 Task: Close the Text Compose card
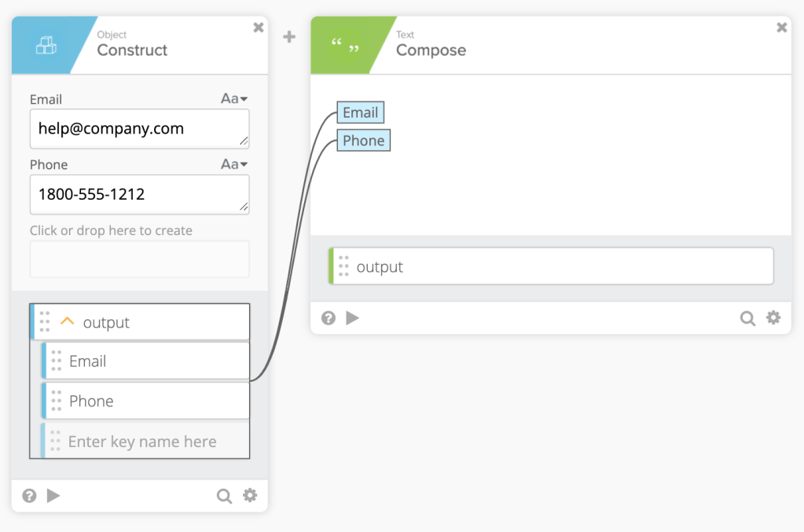(x=781, y=28)
